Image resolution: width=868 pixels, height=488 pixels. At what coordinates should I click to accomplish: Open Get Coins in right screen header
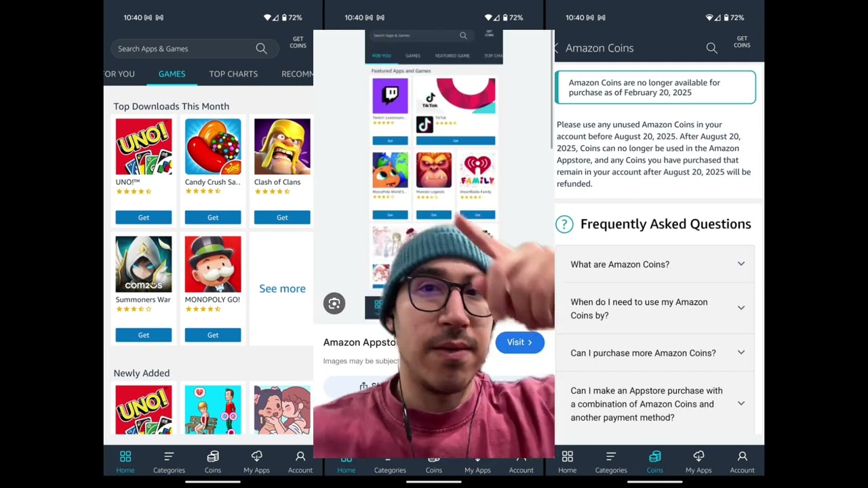coord(742,43)
